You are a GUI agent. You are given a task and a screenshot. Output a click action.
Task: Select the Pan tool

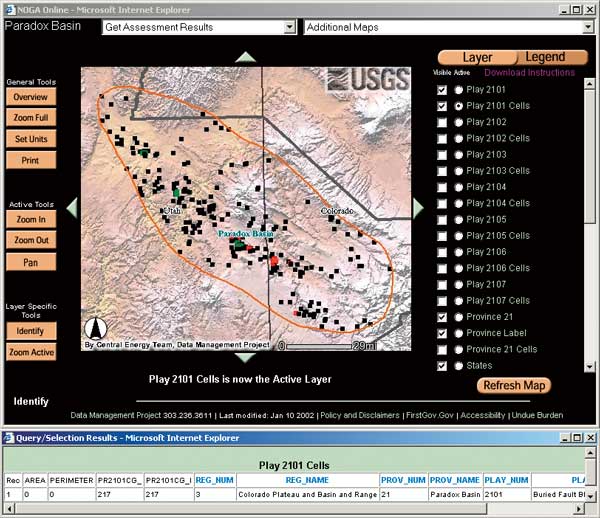[31, 262]
